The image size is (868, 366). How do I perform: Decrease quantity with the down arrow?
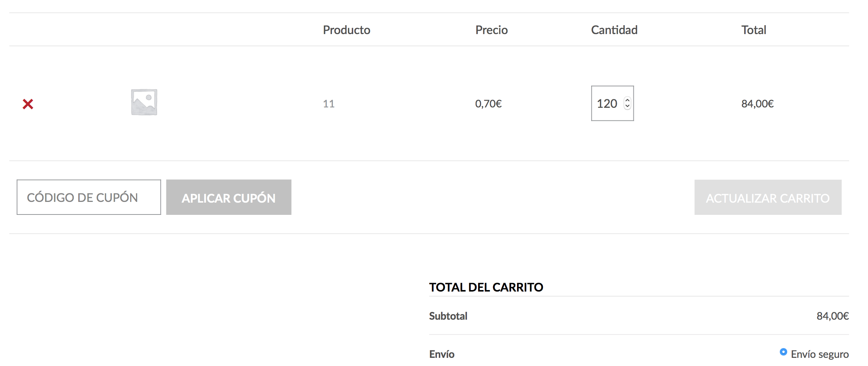(627, 107)
